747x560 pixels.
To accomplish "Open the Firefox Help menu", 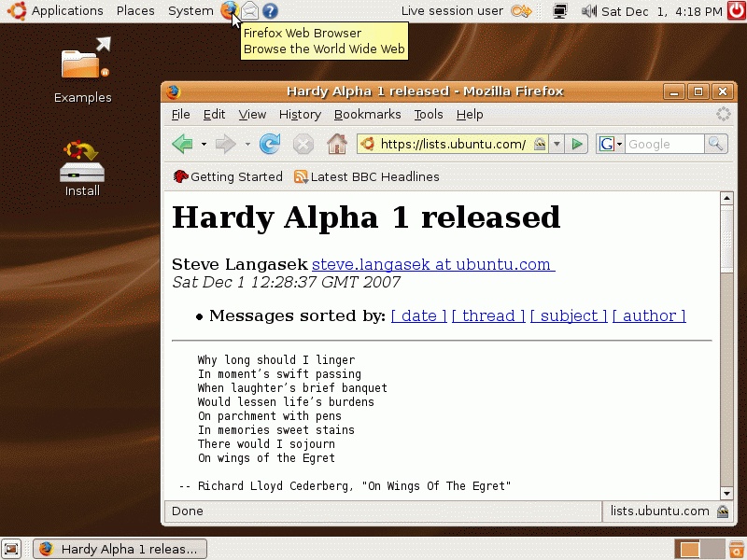I will coord(470,114).
